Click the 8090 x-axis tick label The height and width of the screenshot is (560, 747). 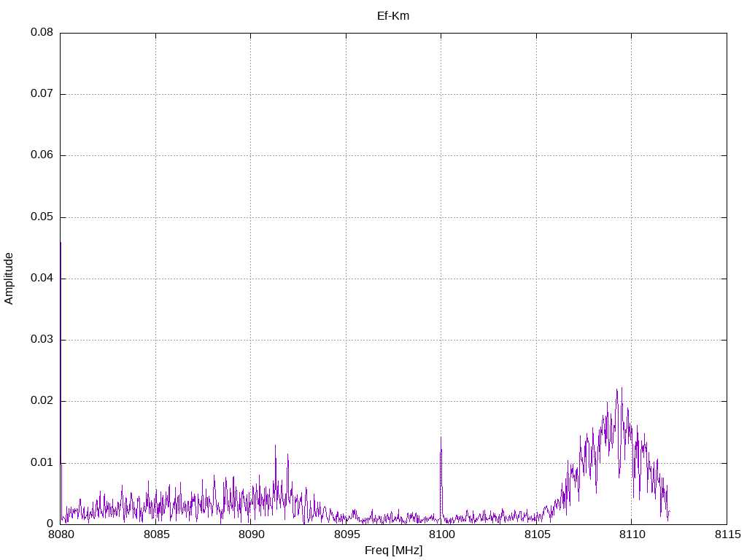(251, 534)
